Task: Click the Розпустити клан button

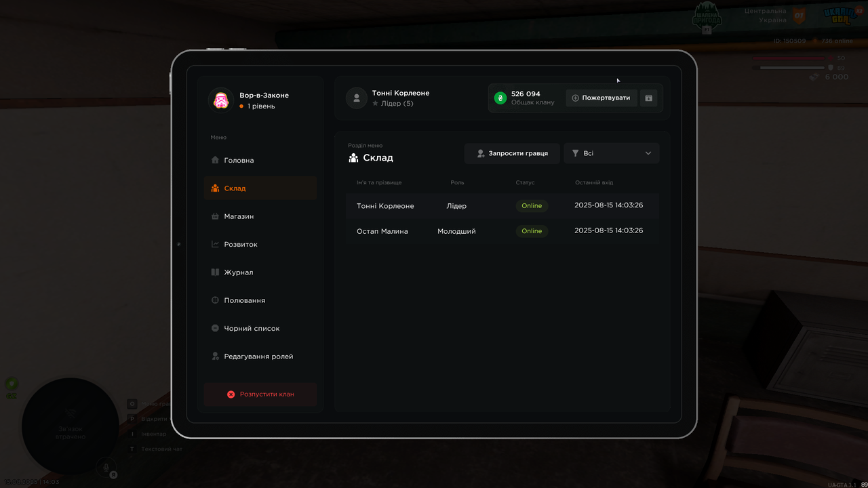Action: 260,394
